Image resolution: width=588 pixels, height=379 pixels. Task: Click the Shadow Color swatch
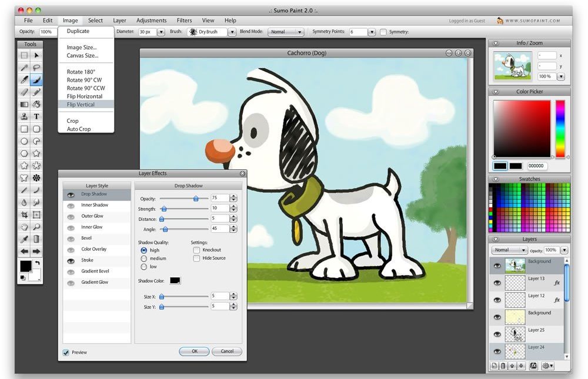pos(175,280)
